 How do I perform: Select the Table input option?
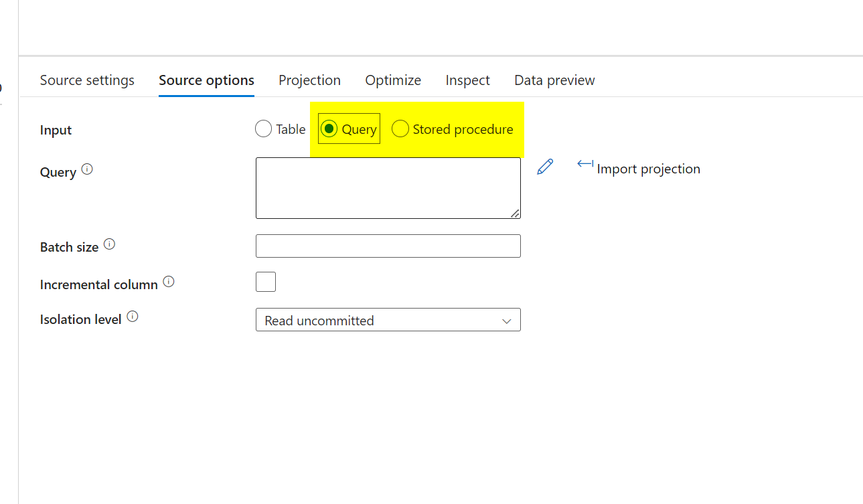click(x=263, y=129)
